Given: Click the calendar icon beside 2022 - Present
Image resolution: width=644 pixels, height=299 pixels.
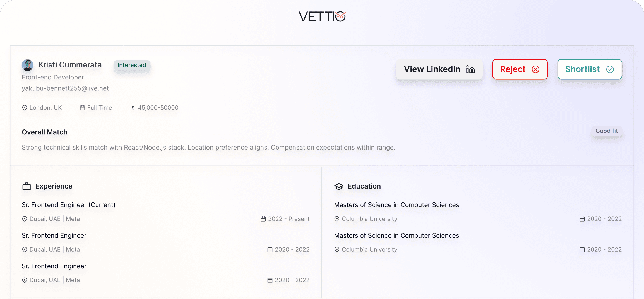Looking at the screenshot, I should tap(263, 219).
